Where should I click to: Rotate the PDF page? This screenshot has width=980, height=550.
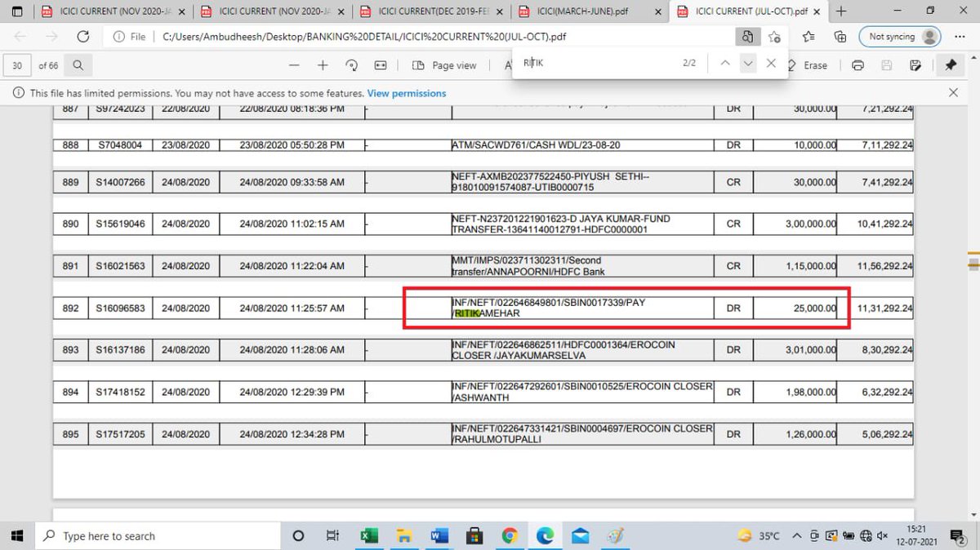352,65
